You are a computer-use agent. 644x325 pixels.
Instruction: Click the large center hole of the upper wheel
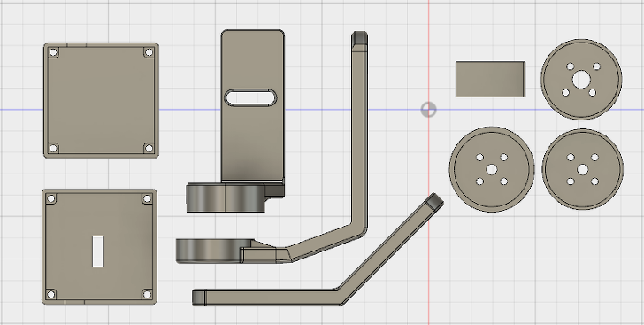point(581,80)
